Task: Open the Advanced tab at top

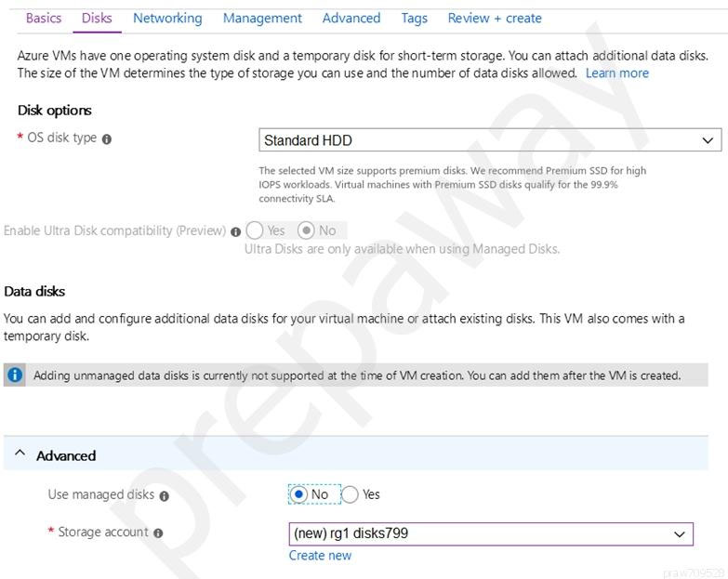Action: [351, 18]
